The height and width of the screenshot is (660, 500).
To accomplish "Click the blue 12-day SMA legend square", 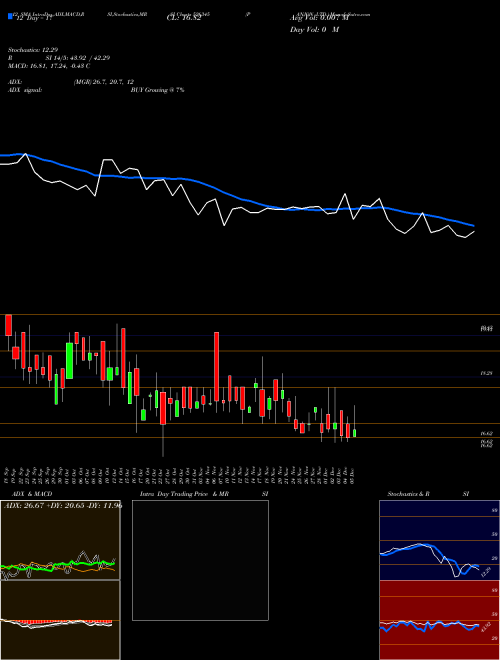I will coord(10,16).
